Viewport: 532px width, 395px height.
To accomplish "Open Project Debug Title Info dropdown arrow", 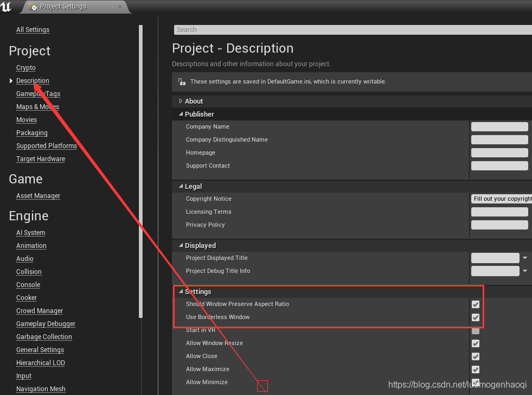I will (x=525, y=271).
